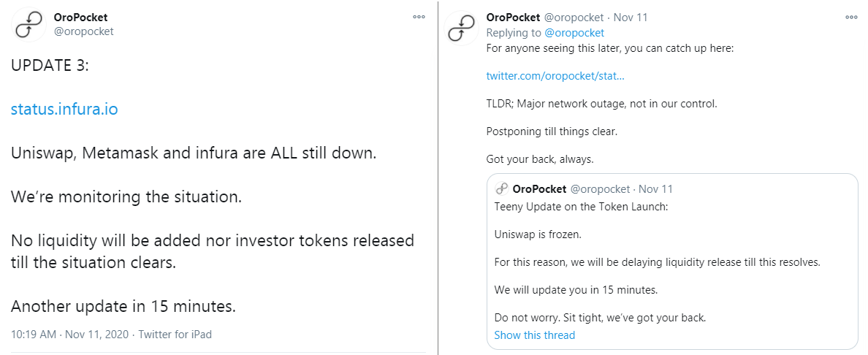Click the UPDATE 3 tweet text
Image resolution: width=868 pixels, height=355 pixels.
[213, 187]
